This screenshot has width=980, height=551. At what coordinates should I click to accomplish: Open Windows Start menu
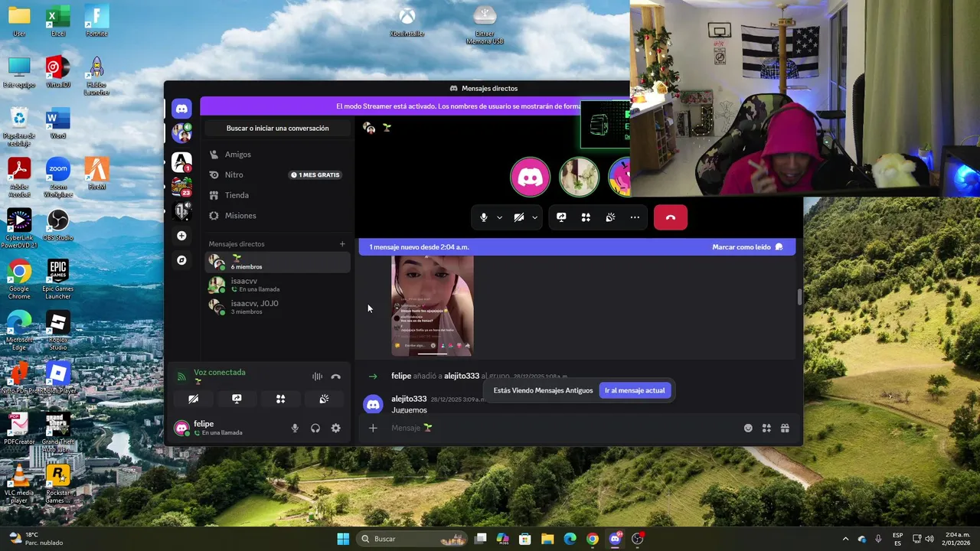tap(343, 539)
